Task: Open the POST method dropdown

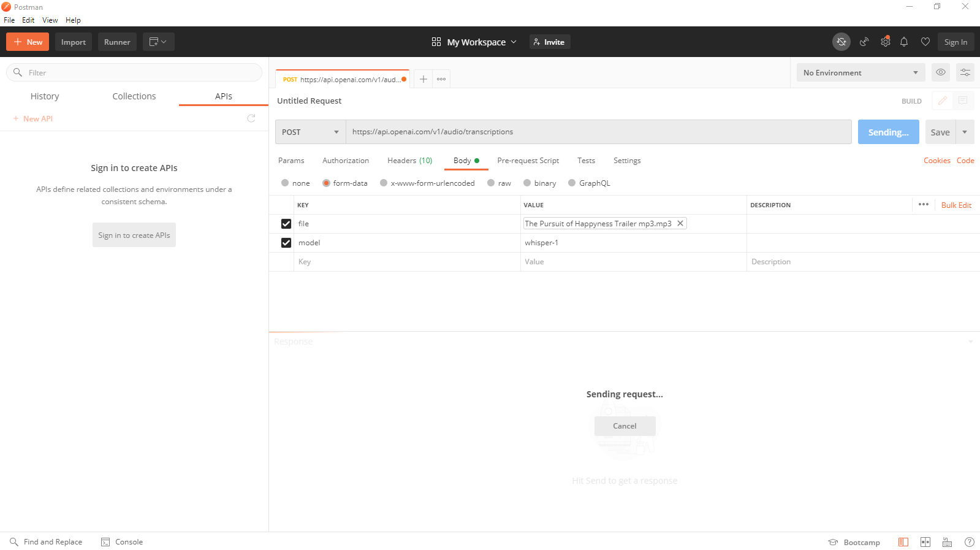Action: click(311, 132)
